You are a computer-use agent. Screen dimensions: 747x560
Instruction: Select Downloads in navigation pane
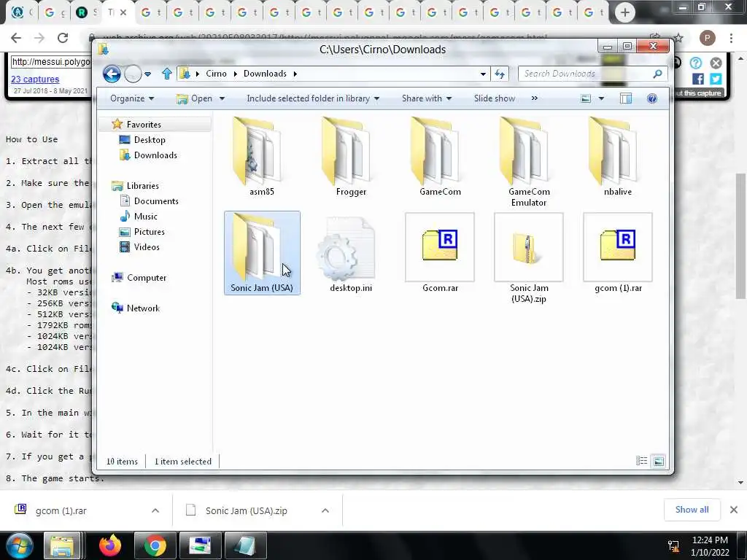pyautogui.click(x=155, y=155)
